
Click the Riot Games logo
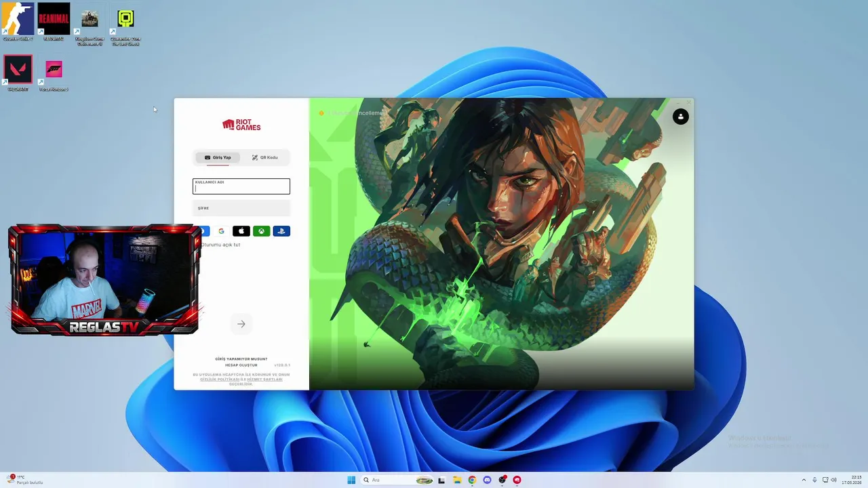[241, 125]
